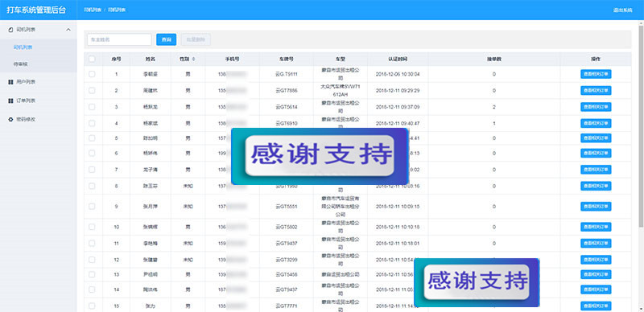Viewport: 644px width, 312px height.
Task: Toggle the select-all header checkbox
Action: 92,60
